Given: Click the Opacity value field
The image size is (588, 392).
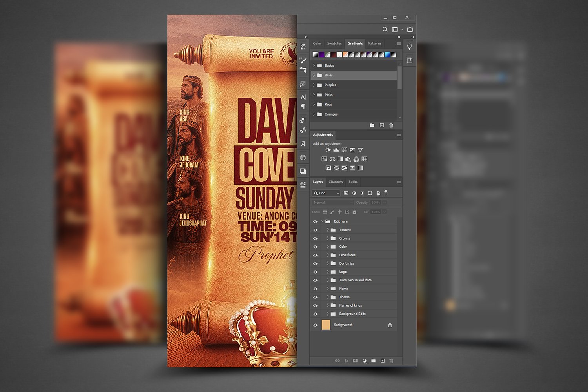Looking at the screenshot, I should [x=376, y=203].
